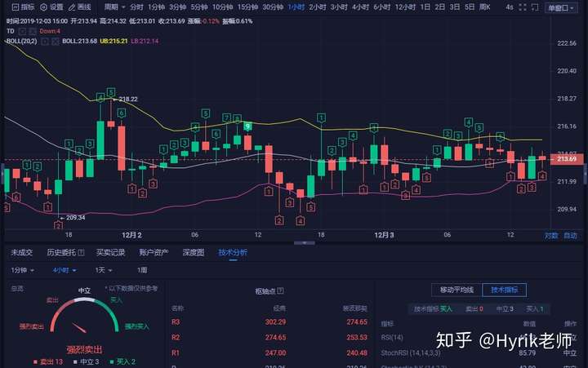Select the 周K chart interval

tap(484, 7)
